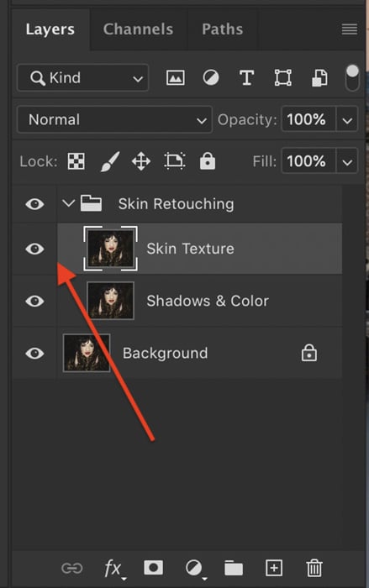Viewport: 369px width, 588px height.
Task: Open the Normal blend mode dropdown
Action: click(114, 119)
